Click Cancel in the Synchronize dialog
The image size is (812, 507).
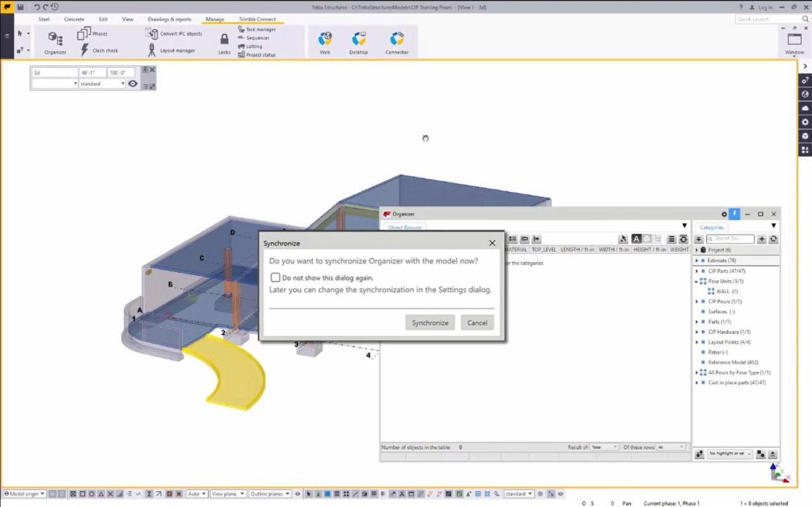pyautogui.click(x=477, y=323)
